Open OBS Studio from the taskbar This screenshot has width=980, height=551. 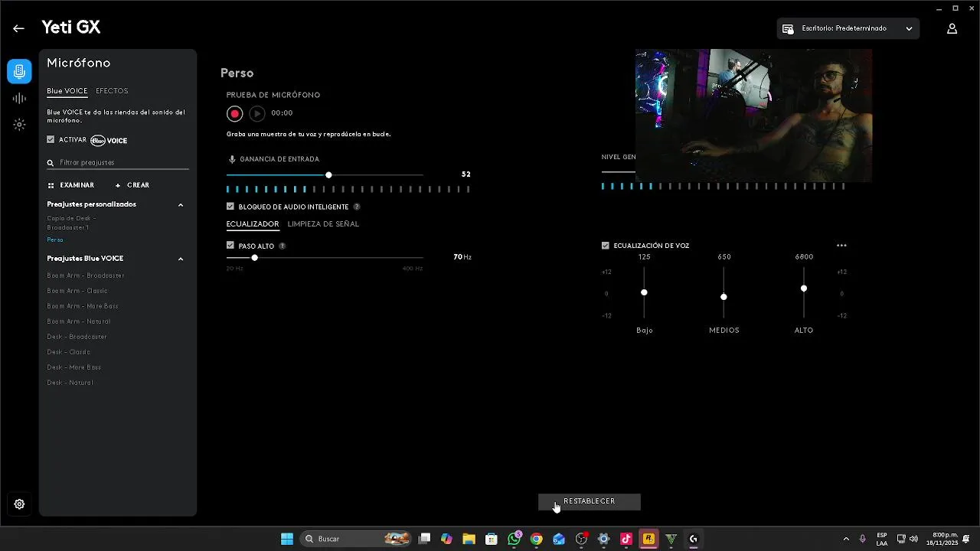coord(581,539)
